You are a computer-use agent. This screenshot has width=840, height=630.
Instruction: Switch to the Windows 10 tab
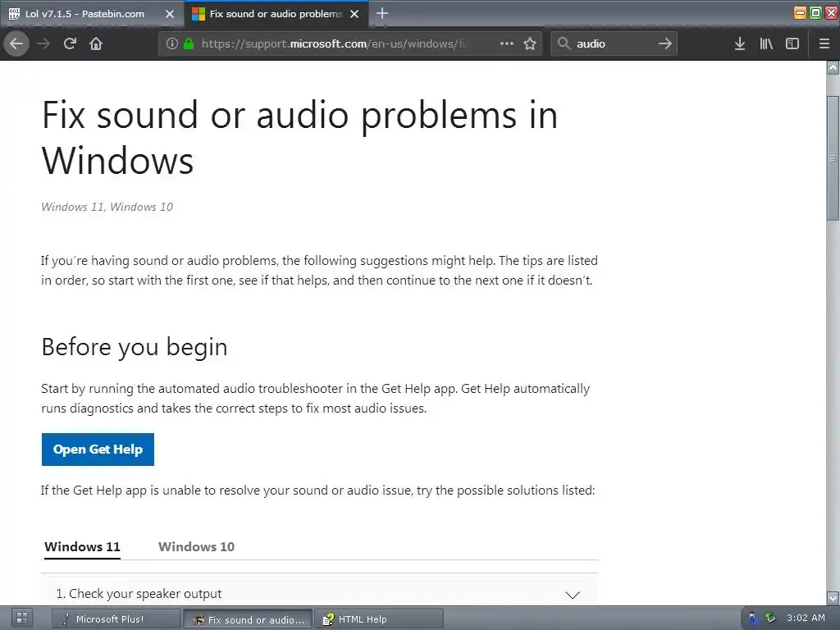pyautogui.click(x=196, y=547)
